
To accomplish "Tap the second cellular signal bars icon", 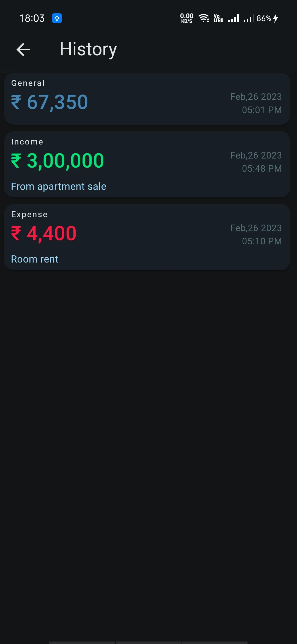I will tap(248, 19).
